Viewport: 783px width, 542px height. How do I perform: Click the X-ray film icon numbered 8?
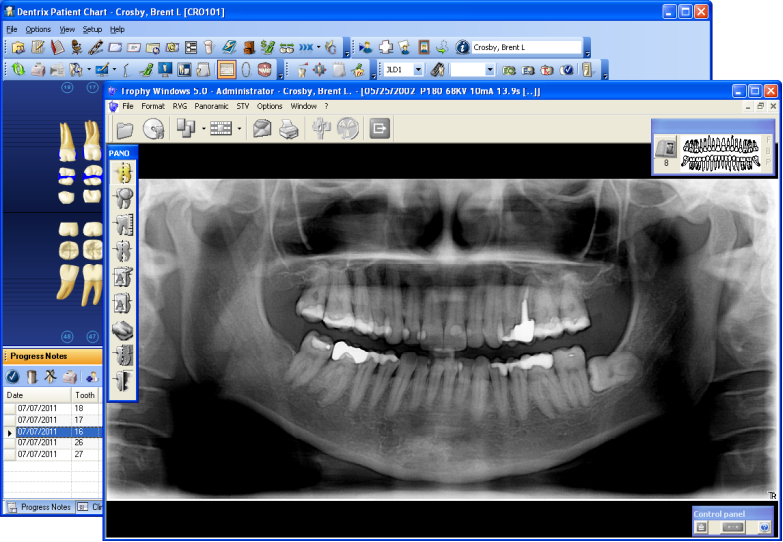coord(665,148)
